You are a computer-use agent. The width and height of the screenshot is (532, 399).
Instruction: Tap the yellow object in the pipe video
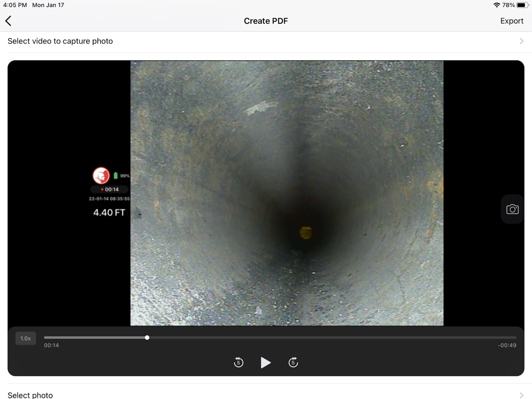coord(305,232)
